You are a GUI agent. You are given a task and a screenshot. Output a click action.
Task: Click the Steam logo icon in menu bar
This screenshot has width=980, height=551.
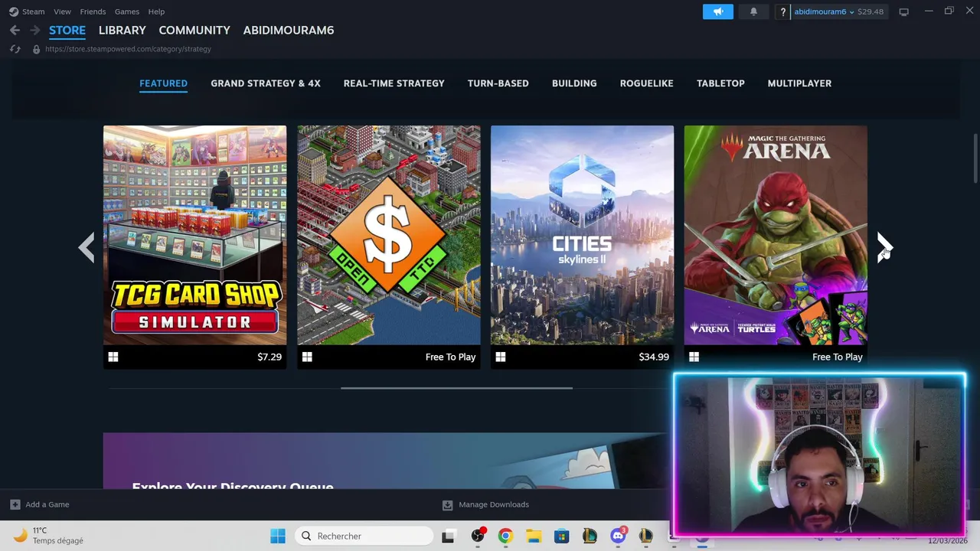point(14,11)
